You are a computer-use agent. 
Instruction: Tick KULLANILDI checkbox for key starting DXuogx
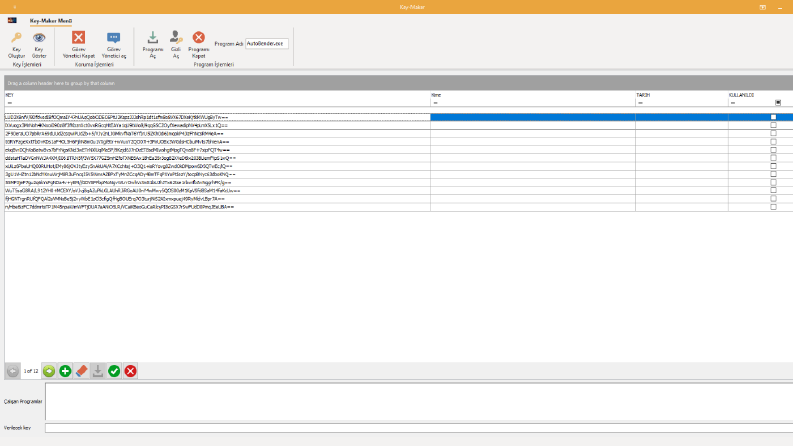coord(773,125)
